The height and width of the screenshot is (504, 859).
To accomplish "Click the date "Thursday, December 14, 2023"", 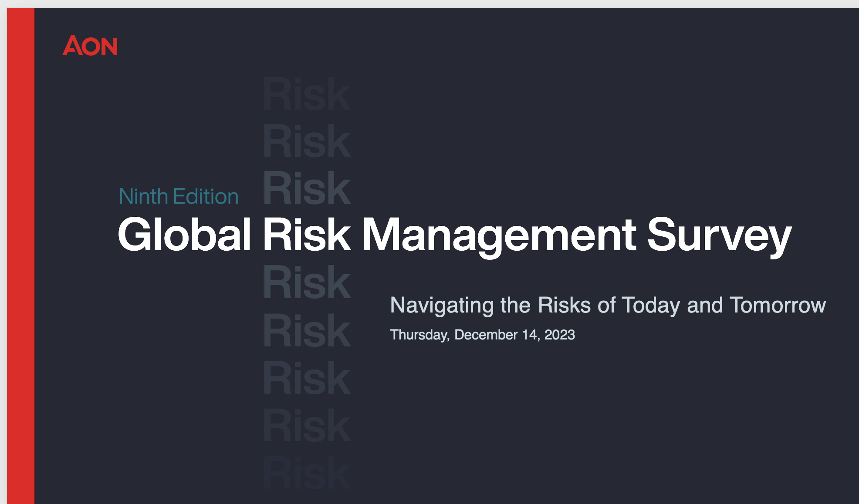I will [482, 335].
